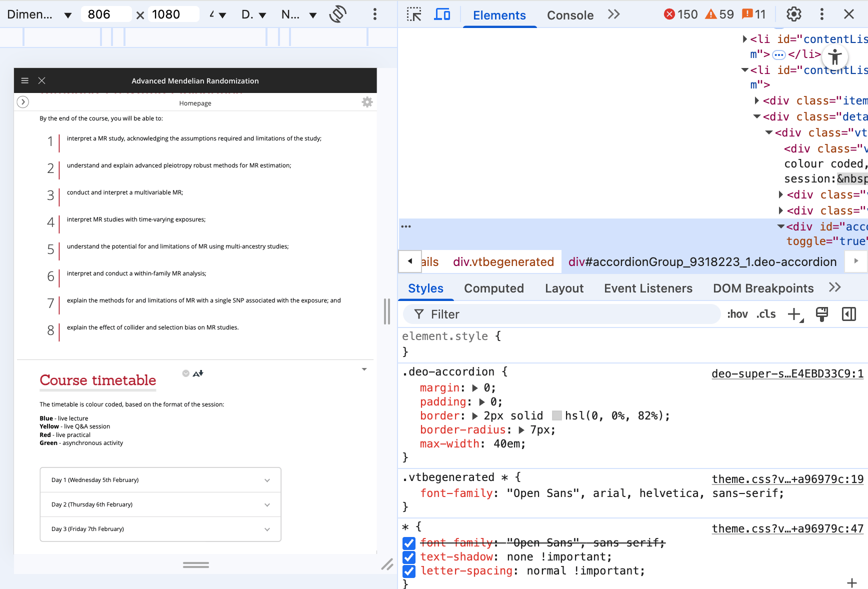Uncheck the letter-spacing declaration checkbox
Image resolution: width=868 pixels, height=589 pixels.
[x=409, y=571]
